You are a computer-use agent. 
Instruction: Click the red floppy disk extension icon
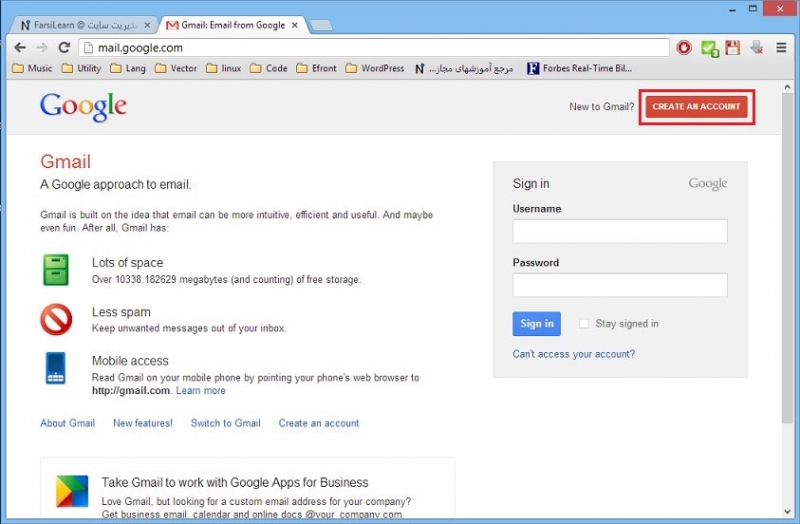[x=733, y=47]
